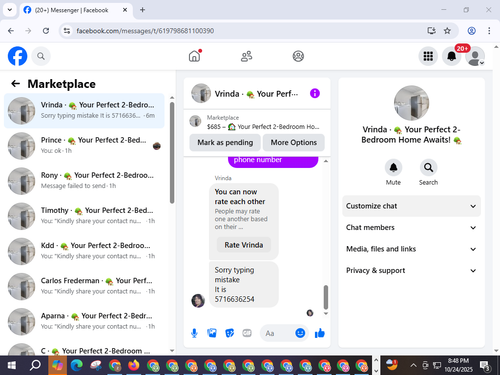This screenshot has height=375, width=500.
Task: Choose a sticker icon
Action: (x=230, y=333)
